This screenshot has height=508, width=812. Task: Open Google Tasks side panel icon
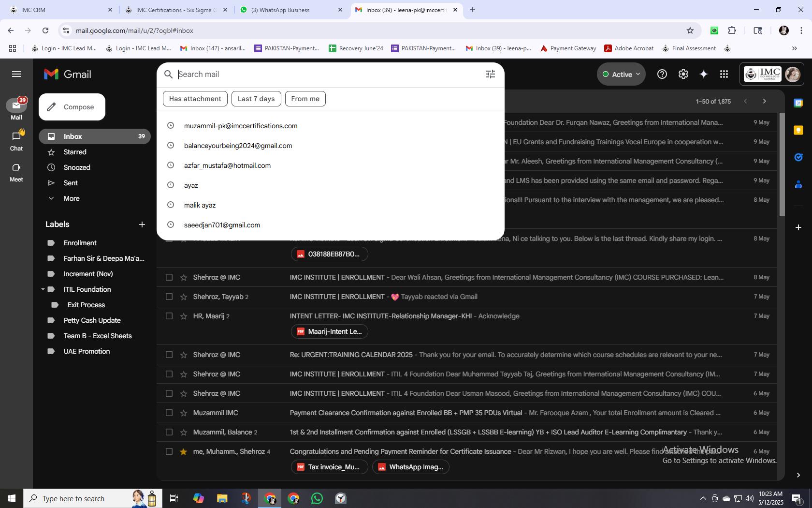(x=798, y=157)
